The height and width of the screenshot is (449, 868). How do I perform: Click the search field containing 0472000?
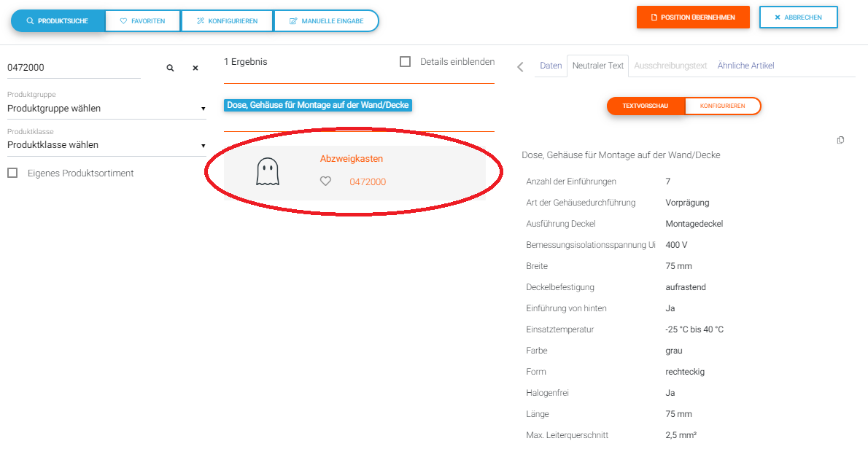pos(73,68)
